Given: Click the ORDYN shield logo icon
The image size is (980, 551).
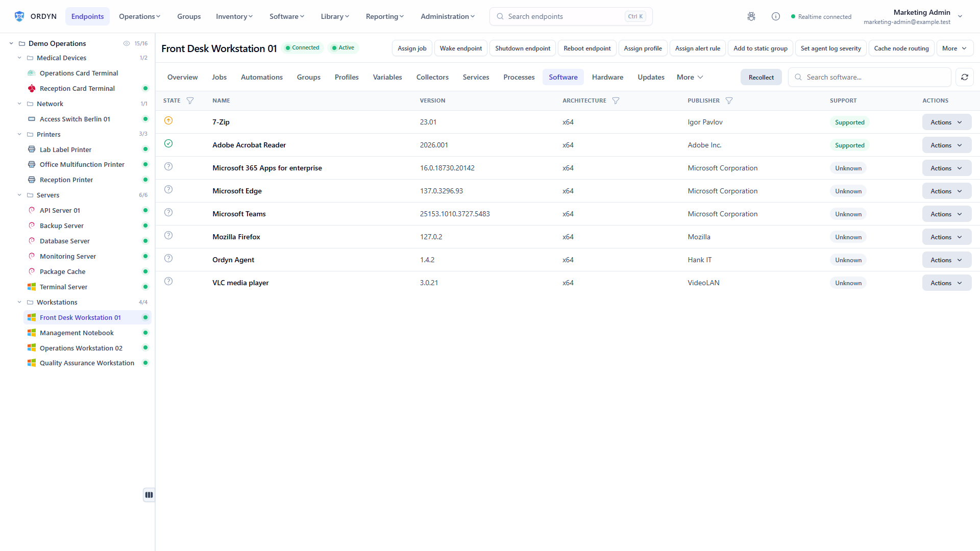Looking at the screenshot, I should 19,16.
